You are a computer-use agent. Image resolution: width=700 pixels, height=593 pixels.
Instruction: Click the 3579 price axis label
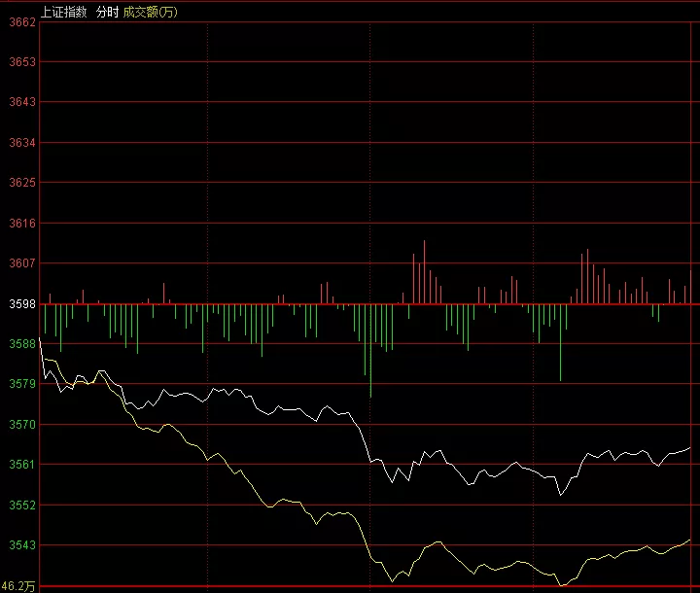(22, 384)
